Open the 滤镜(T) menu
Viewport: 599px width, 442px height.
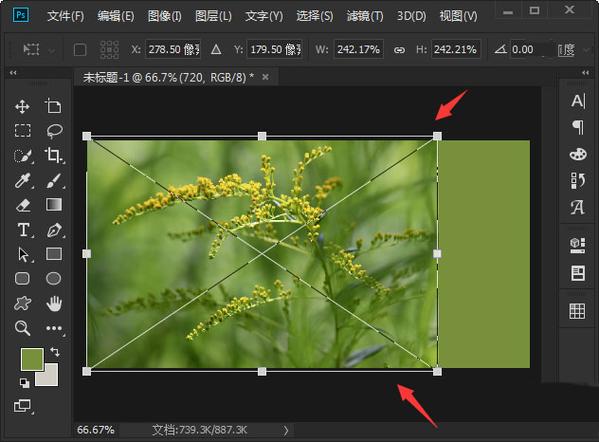tap(364, 16)
